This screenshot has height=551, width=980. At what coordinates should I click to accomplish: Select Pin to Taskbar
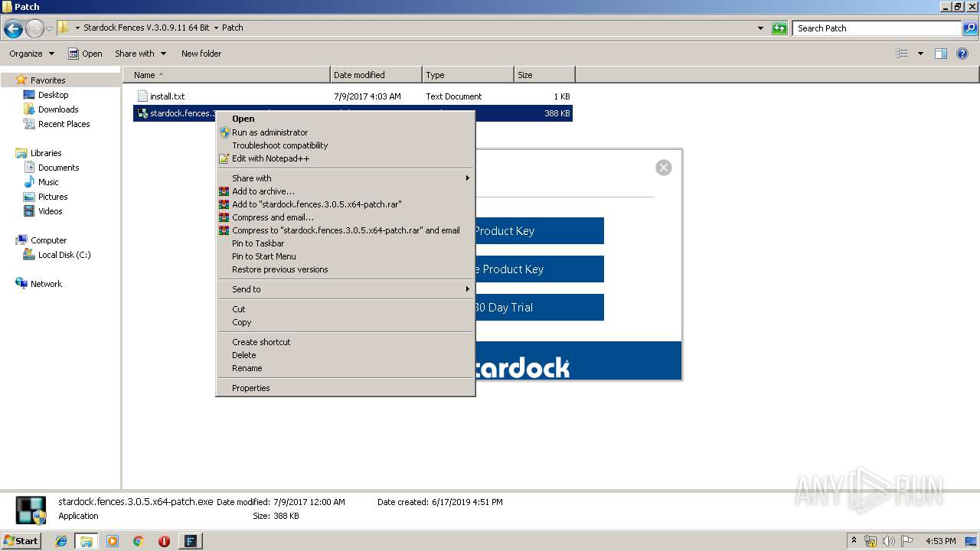tap(346, 243)
